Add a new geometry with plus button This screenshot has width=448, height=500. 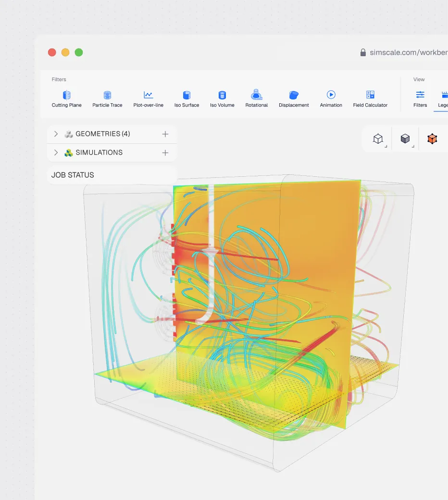click(165, 134)
